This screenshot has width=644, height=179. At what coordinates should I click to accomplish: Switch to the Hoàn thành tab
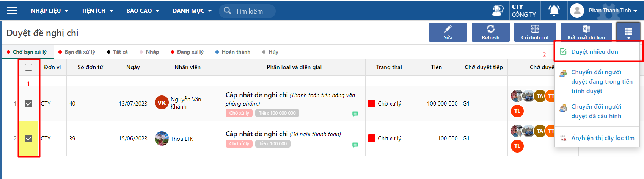pos(236,52)
